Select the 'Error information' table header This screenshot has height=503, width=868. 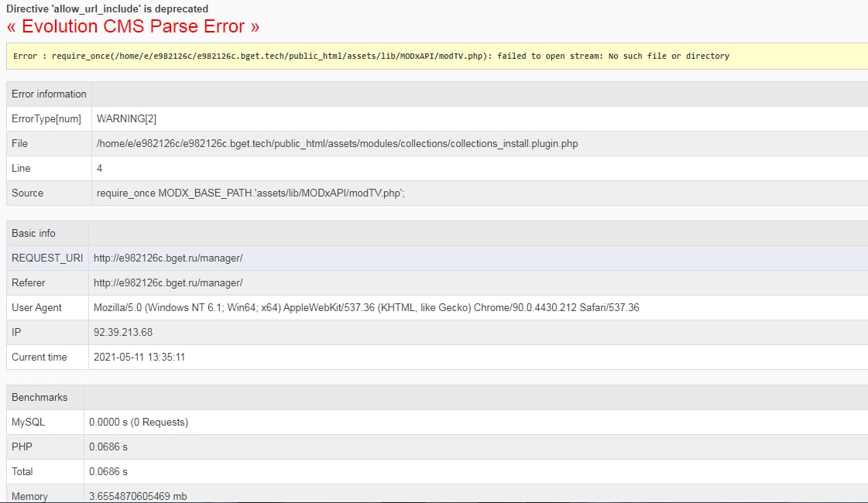click(x=49, y=94)
